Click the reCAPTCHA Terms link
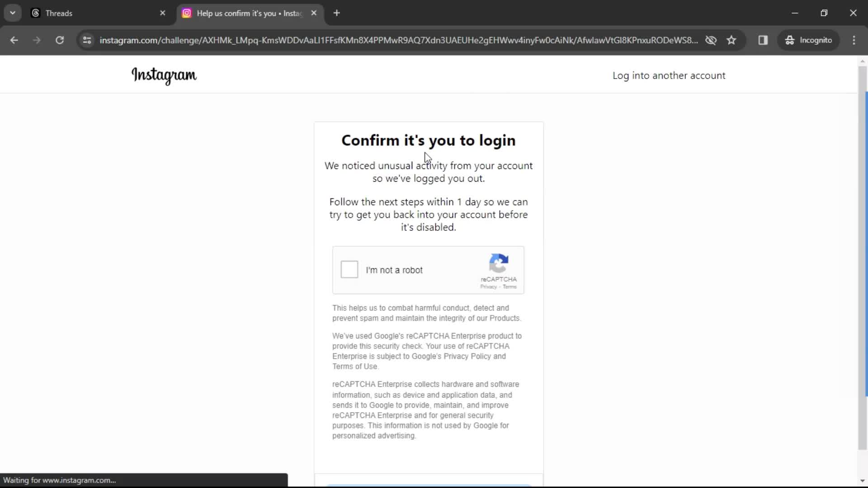 click(x=509, y=286)
